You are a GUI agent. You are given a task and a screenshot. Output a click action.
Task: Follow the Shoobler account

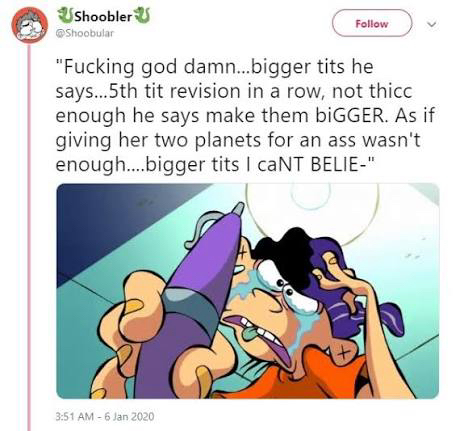[372, 23]
